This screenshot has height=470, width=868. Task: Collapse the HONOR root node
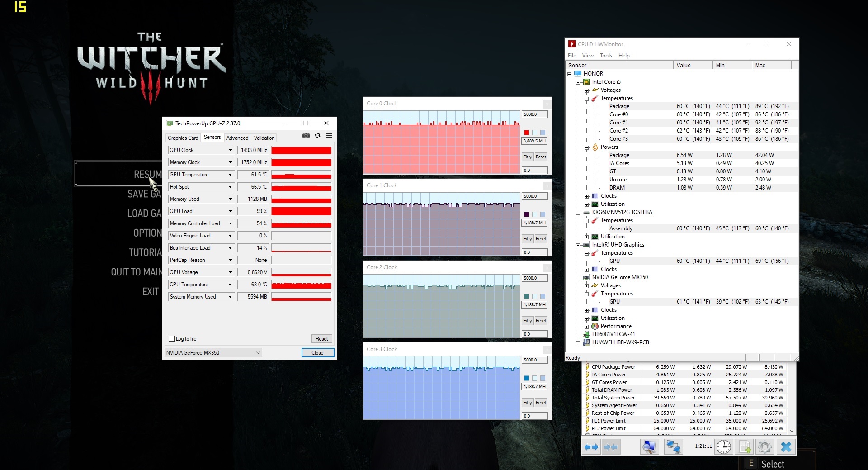[570, 74]
